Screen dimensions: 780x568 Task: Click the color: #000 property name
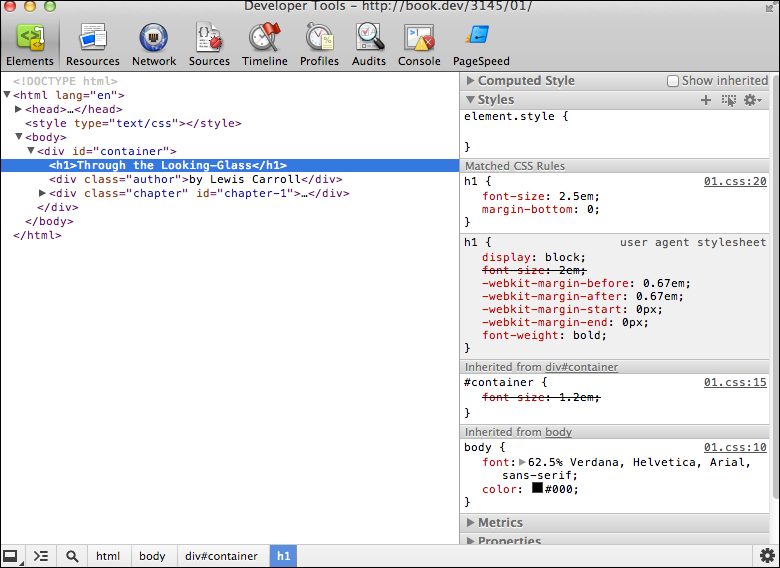499,489
